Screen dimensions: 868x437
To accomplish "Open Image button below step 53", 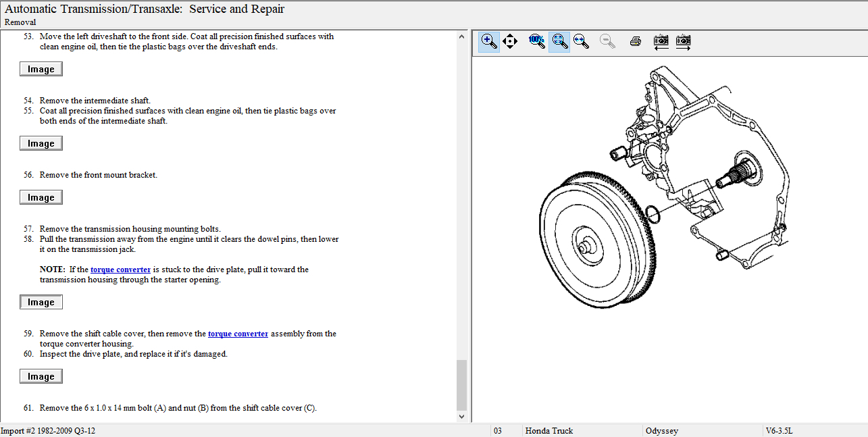I will coord(41,69).
